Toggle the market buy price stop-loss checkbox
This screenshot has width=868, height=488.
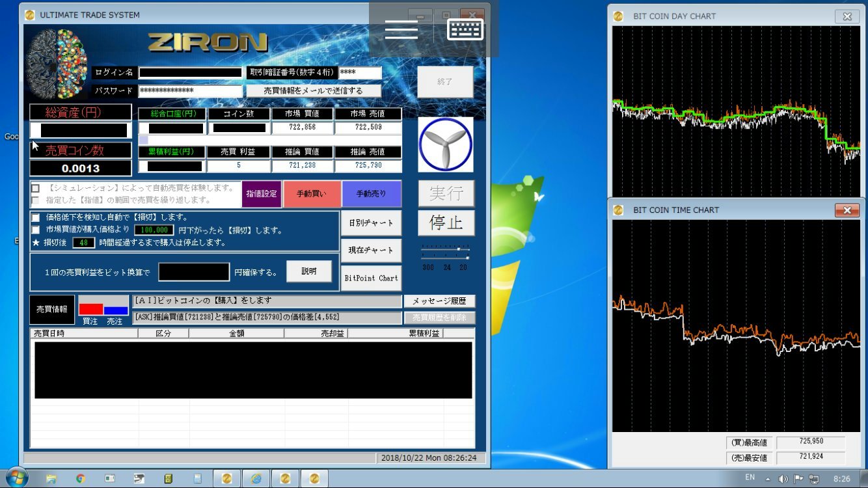pos(36,230)
